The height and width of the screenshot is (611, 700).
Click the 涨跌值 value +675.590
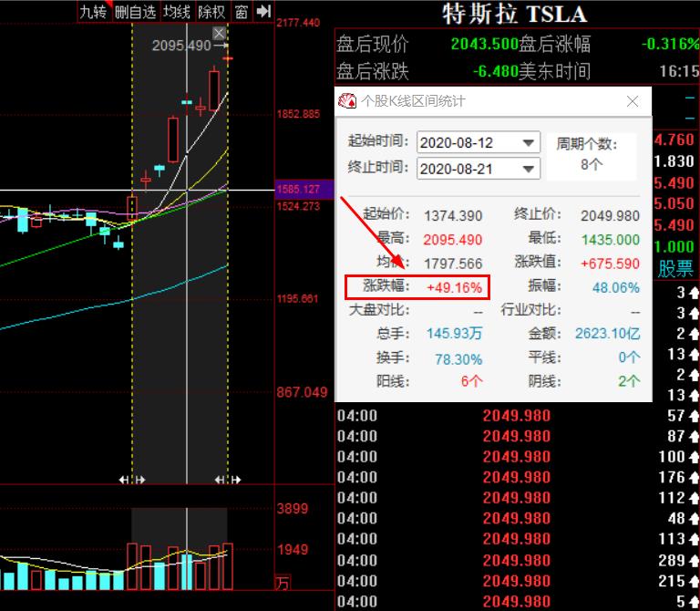610,264
